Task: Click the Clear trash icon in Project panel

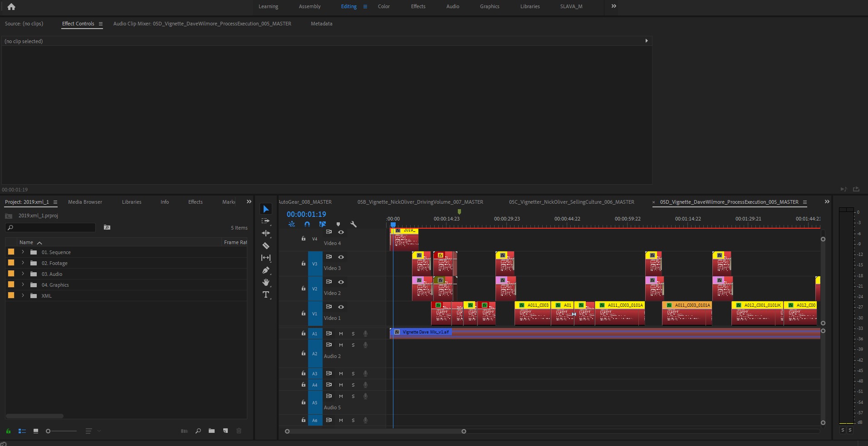Action: [239, 431]
